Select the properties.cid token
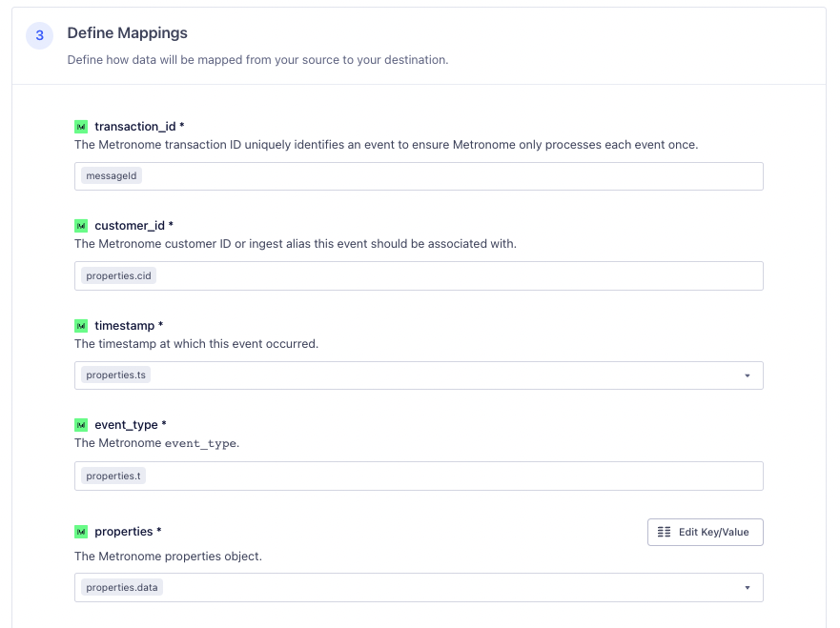This screenshot has height=628, width=840. coord(118,275)
